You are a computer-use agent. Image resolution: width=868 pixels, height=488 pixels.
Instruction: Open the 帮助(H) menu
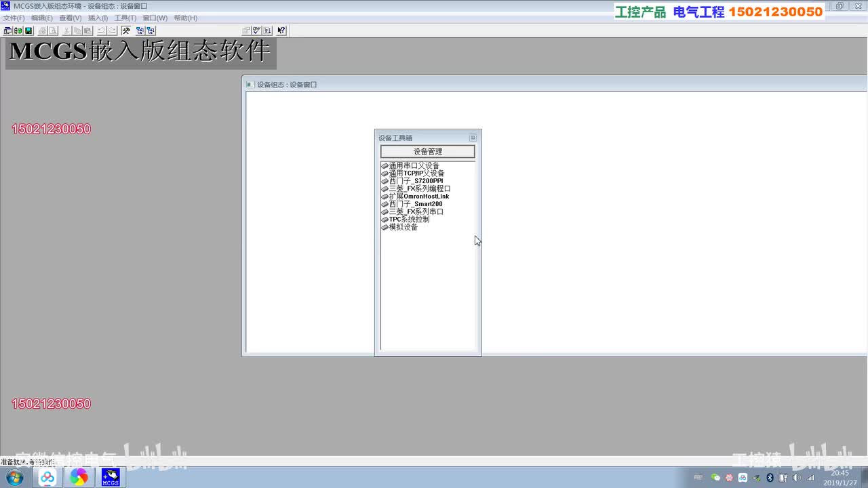tap(186, 18)
